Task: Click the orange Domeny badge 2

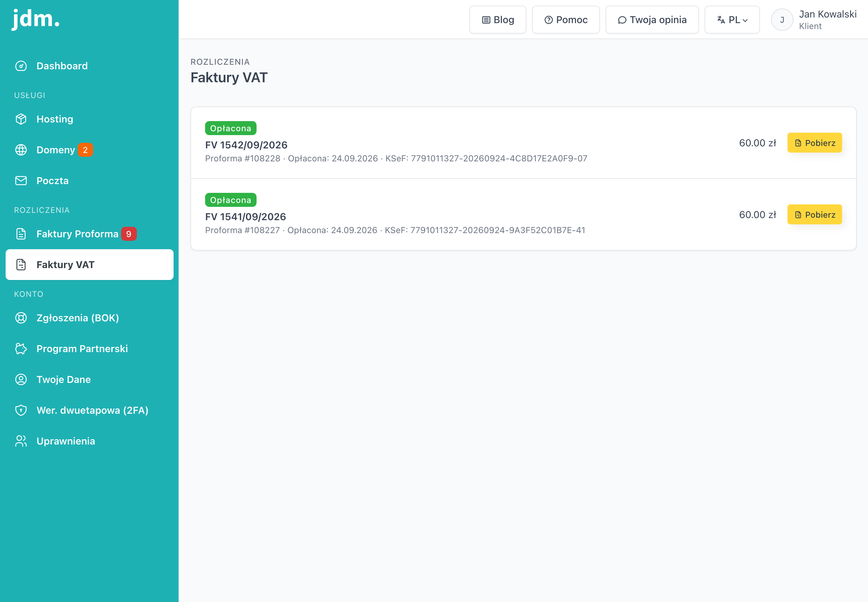Action: [x=85, y=150]
